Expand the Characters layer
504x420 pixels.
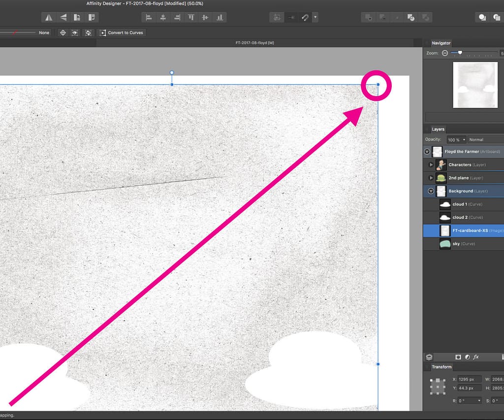tap(432, 164)
